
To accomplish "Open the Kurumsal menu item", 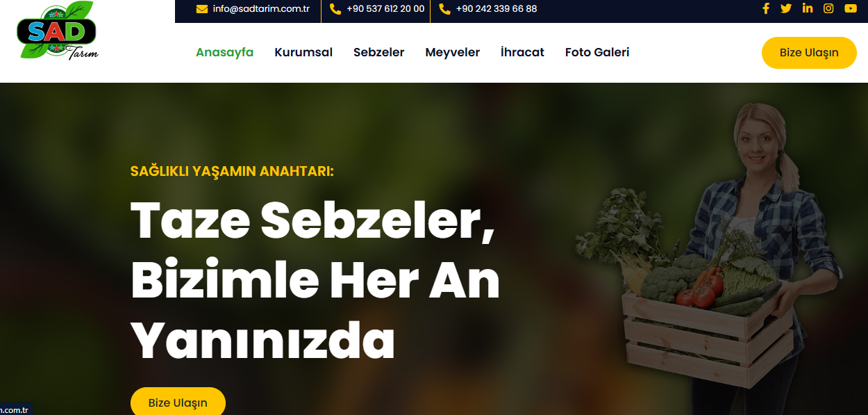I will click(303, 52).
